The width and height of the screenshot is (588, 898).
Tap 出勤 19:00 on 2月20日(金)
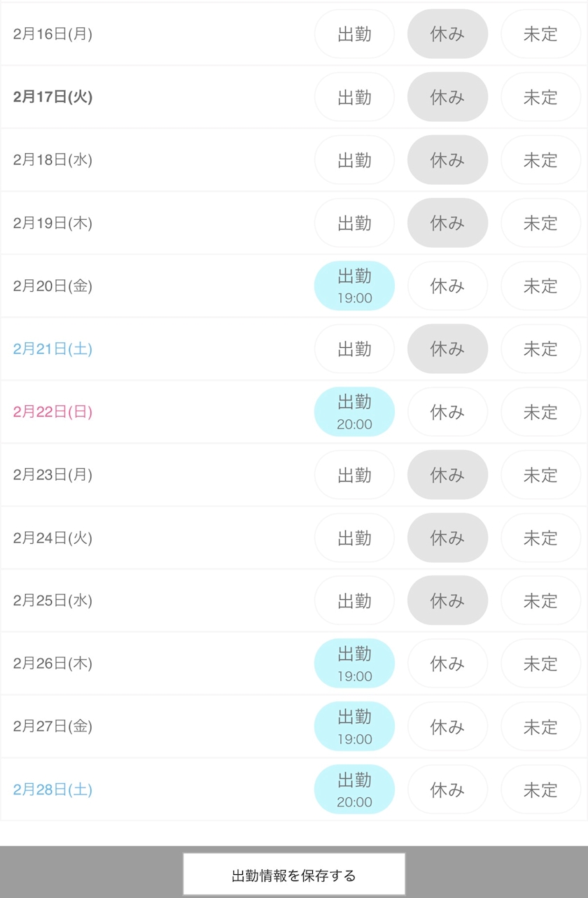point(354,286)
